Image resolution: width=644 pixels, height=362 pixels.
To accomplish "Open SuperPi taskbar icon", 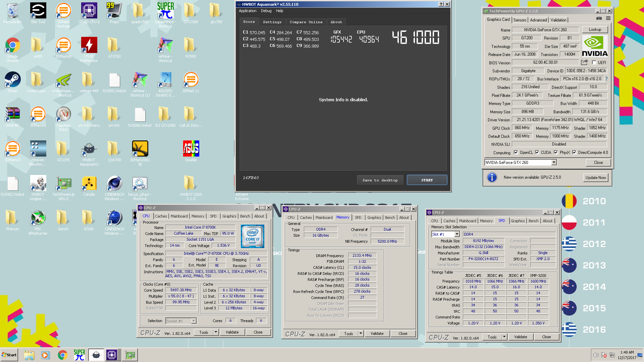I will [x=79, y=355].
